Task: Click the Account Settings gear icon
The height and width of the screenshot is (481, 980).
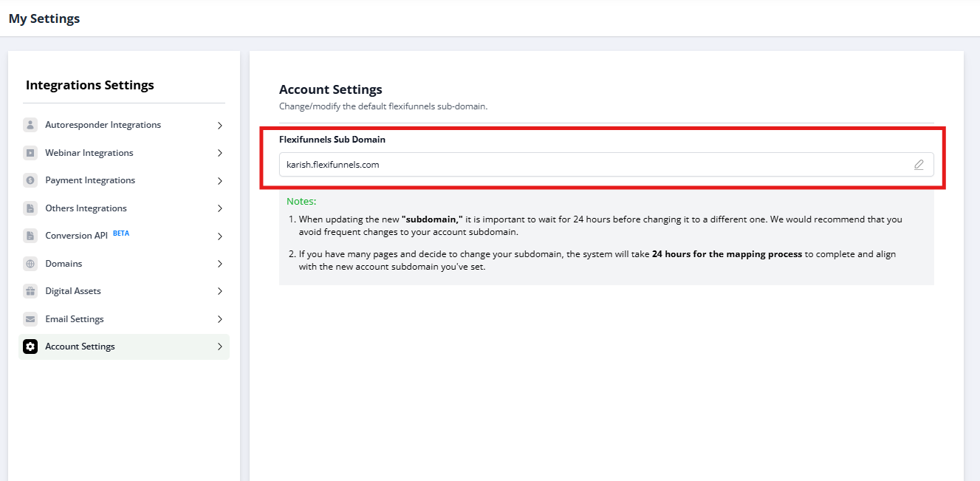Action: 30,347
